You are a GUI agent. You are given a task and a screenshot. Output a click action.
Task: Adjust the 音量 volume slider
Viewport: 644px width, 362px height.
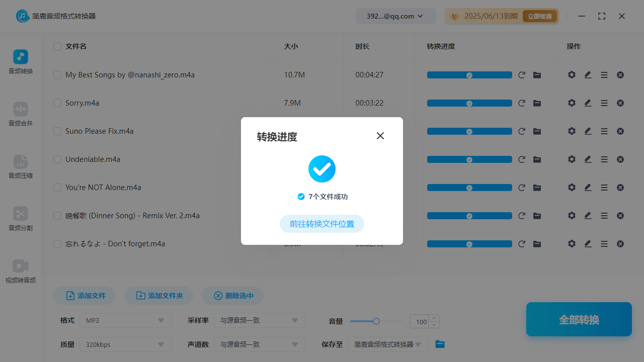coord(376,321)
